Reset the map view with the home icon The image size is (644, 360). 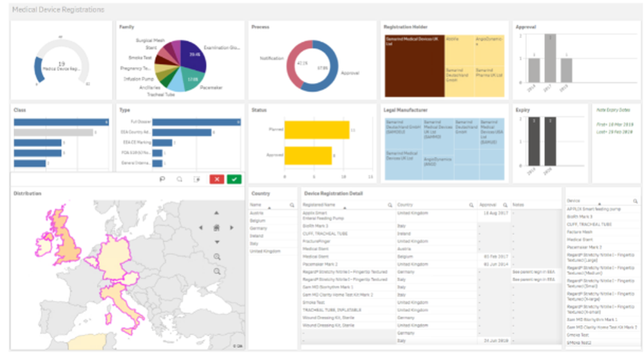pos(216,227)
